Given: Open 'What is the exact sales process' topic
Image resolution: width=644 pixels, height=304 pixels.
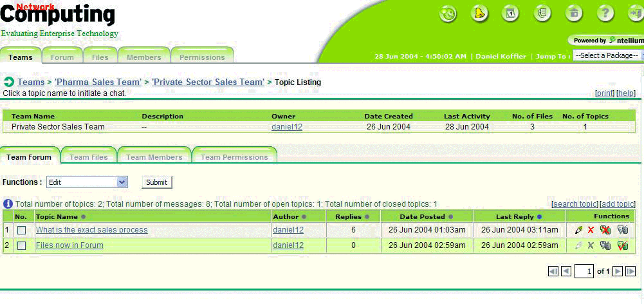Looking at the screenshot, I should [91, 230].
